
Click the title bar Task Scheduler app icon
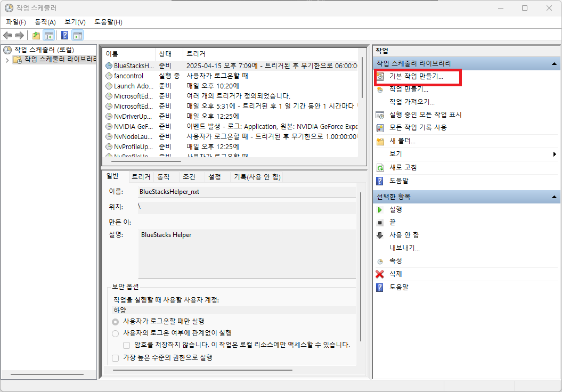tap(9, 8)
